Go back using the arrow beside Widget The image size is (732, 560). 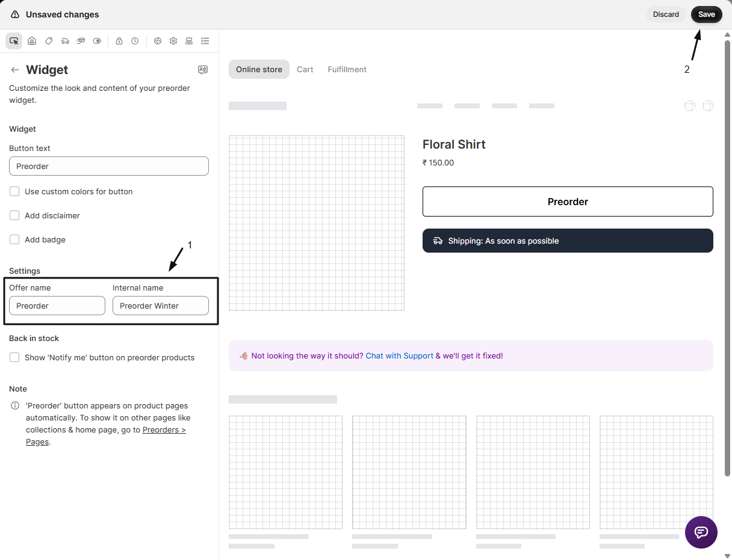coord(15,70)
